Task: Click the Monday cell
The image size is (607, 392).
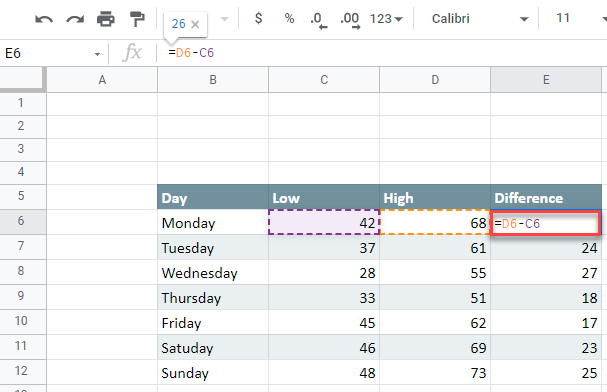Action: (x=213, y=223)
